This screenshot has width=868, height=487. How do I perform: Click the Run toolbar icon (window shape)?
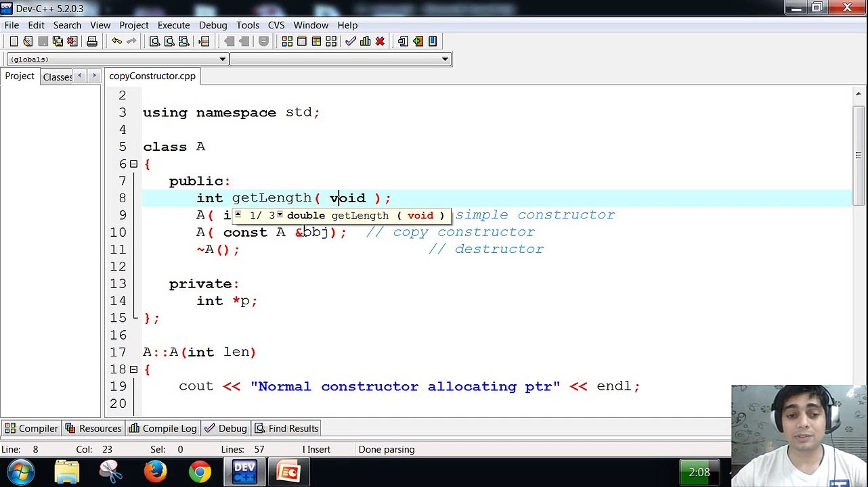click(301, 41)
